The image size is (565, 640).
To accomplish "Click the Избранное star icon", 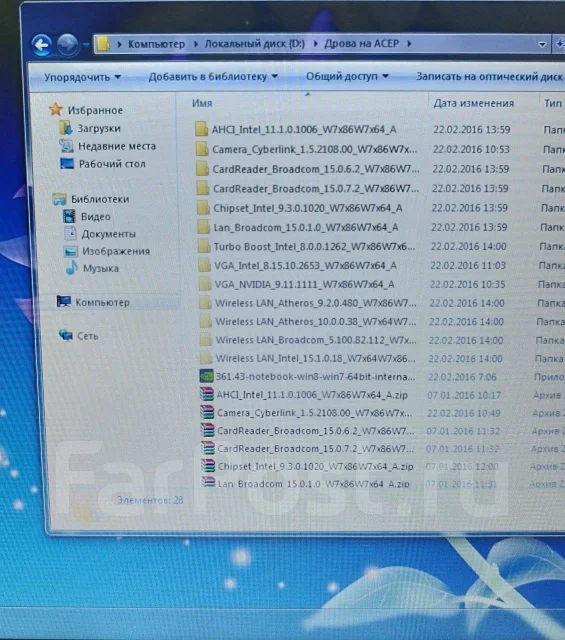I will tap(56, 109).
